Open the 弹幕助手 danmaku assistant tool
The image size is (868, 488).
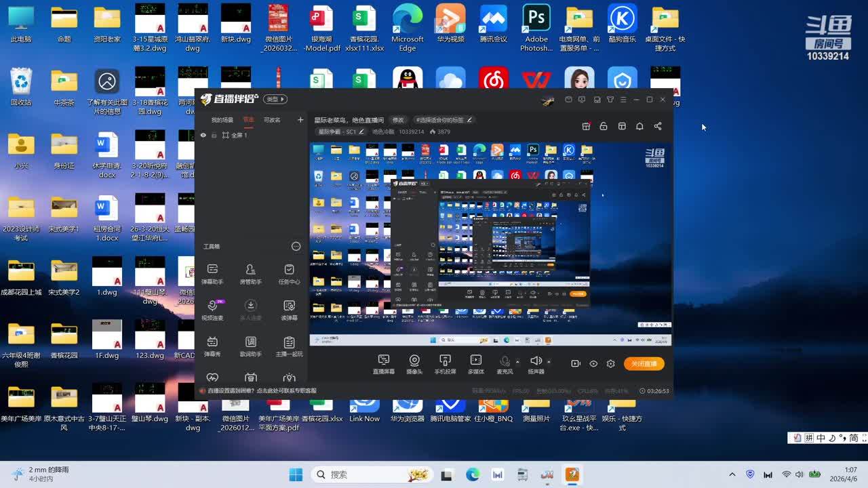pyautogui.click(x=212, y=272)
